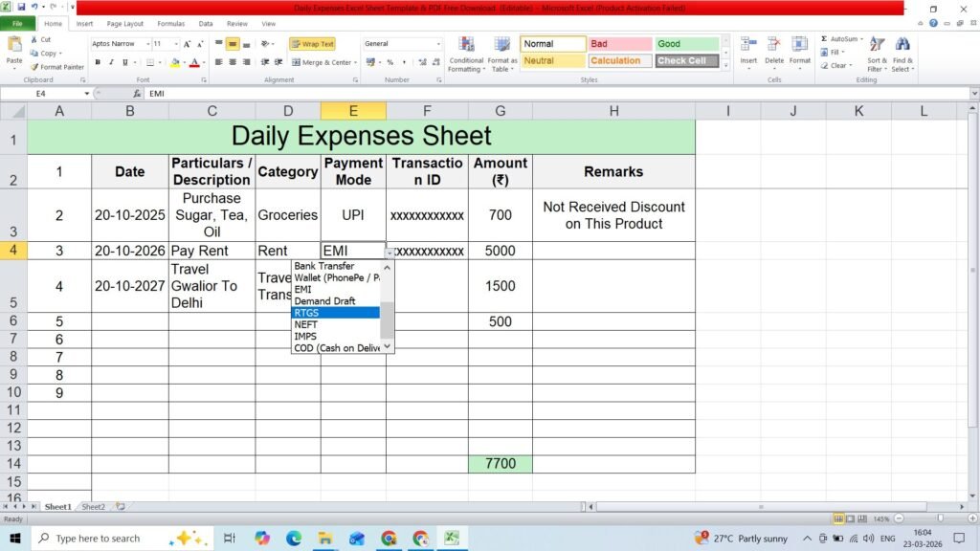Open the font name dropdown Aptos Narrow

(x=148, y=44)
